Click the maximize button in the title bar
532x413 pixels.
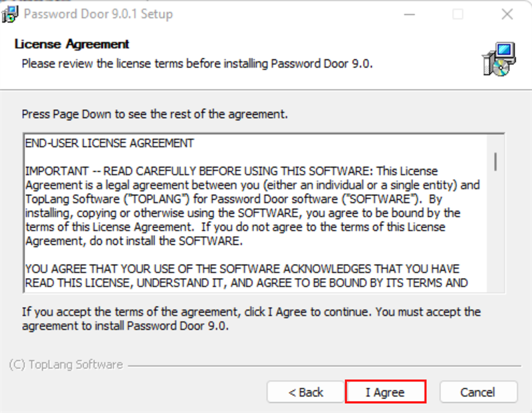tap(458, 14)
